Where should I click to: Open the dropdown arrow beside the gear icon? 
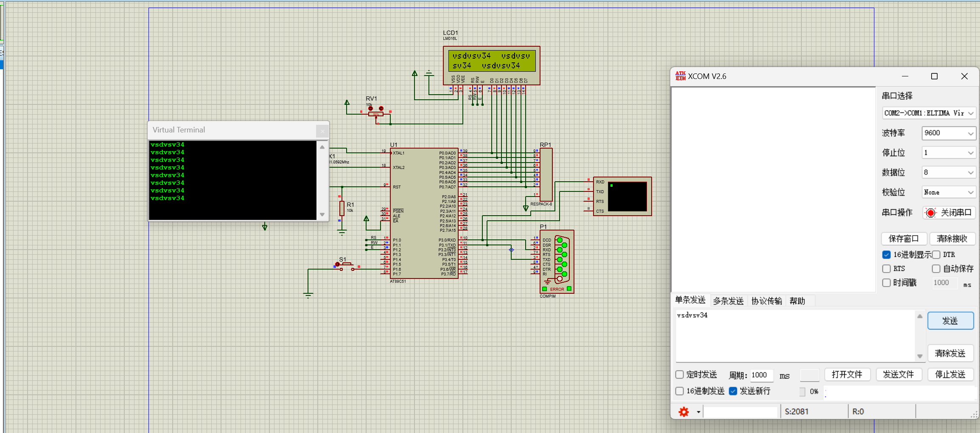698,412
